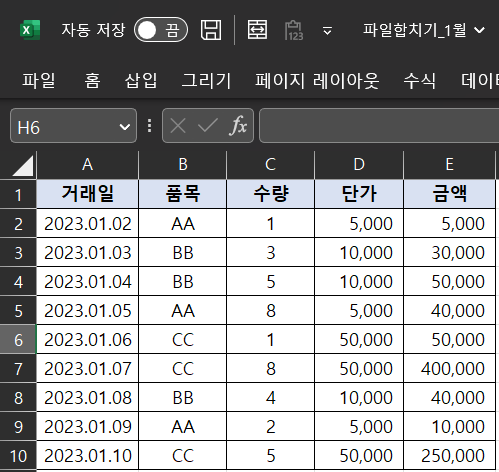The height and width of the screenshot is (472, 499).
Task: Open the 수식 ribbon tab
Action: pyautogui.click(x=419, y=81)
